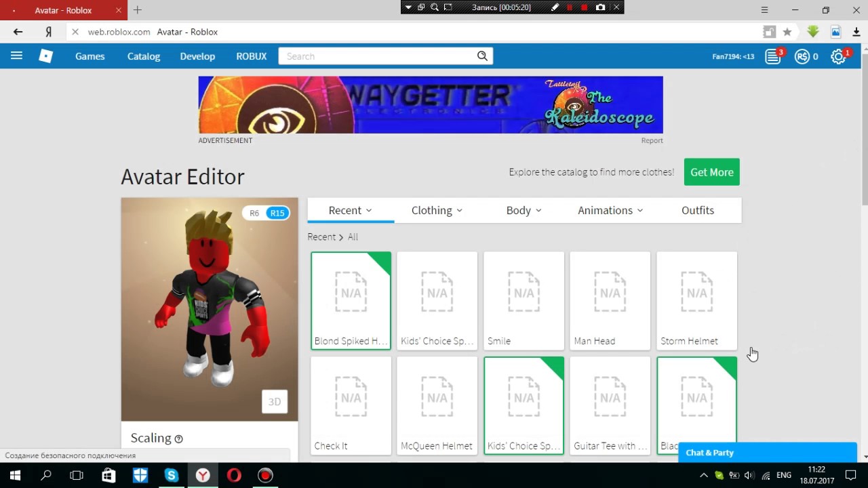Click the recorder window mode icon
Screen dimensions: 868x488
pyautogui.click(x=421, y=7)
